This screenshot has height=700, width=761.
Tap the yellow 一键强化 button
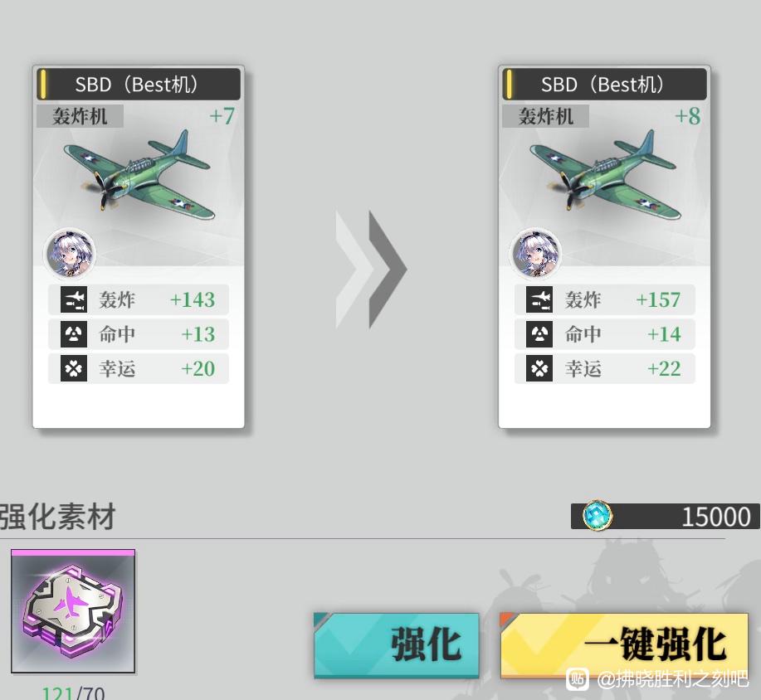tap(624, 644)
